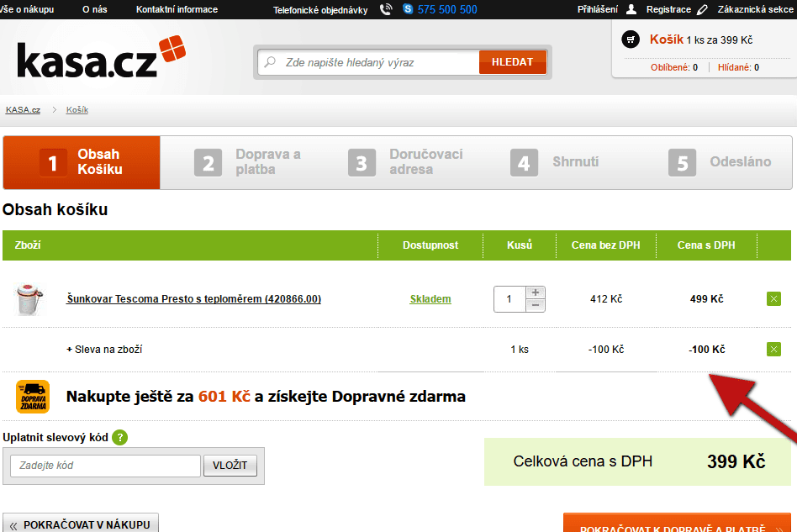Decrease item quantity with the minus stepper
Image resolution: width=797 pixels, height=532 pixels.
535,305
